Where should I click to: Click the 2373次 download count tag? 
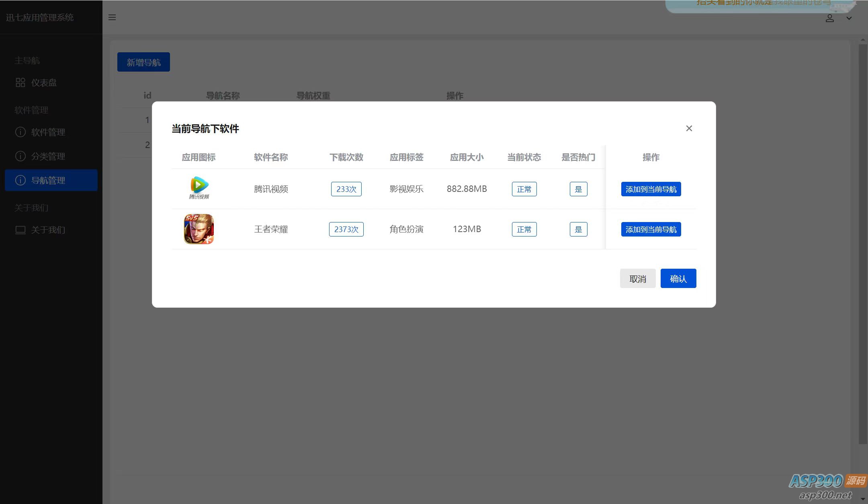[x=346, y=229]
